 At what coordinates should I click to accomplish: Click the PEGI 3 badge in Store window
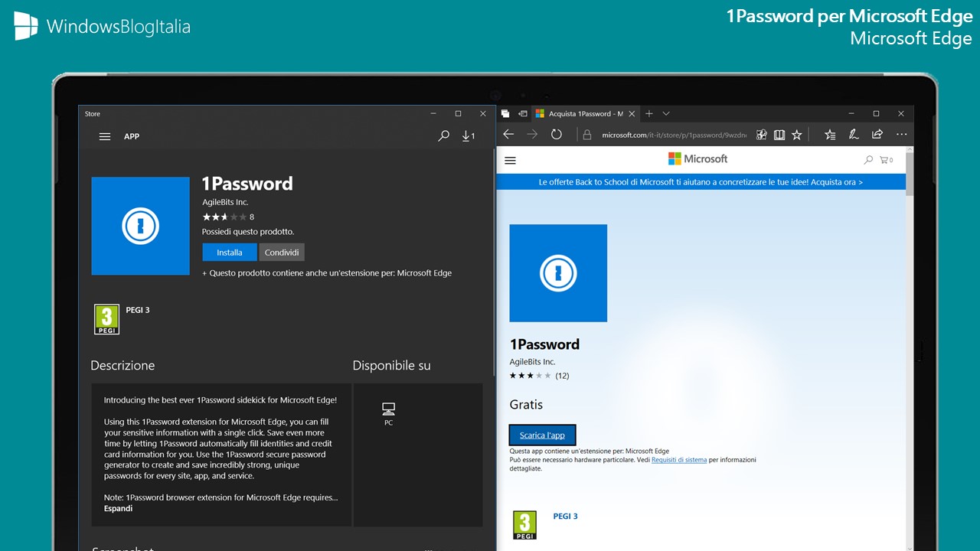[x=106, y=319]
